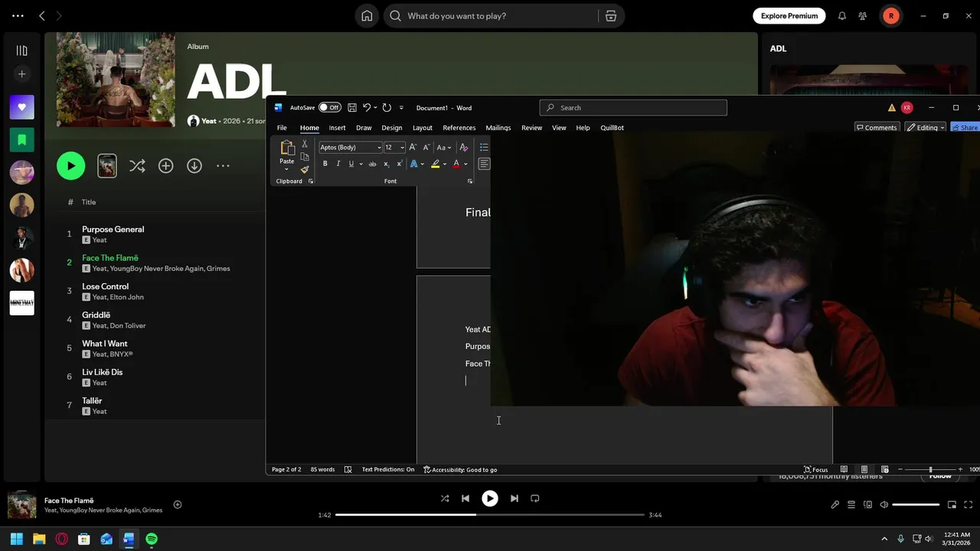Open more options for ADL album
This screenshot has width=980, height=551.
pos(223,165)
